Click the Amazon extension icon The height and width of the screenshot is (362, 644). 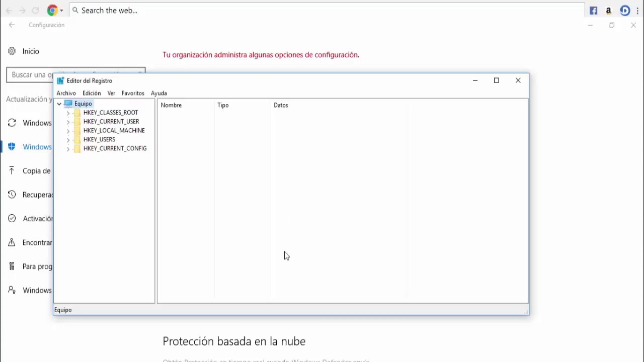[x=609, y=11]
